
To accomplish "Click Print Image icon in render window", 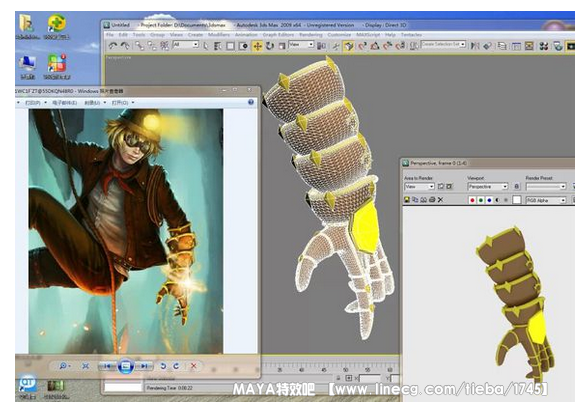I will pyautogui.click(x=432, y=200).
